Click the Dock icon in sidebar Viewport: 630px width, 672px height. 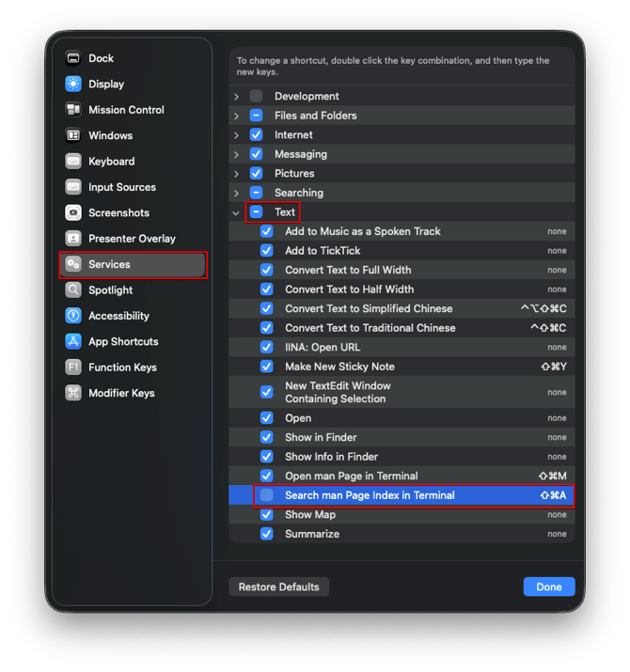[73, 58]
